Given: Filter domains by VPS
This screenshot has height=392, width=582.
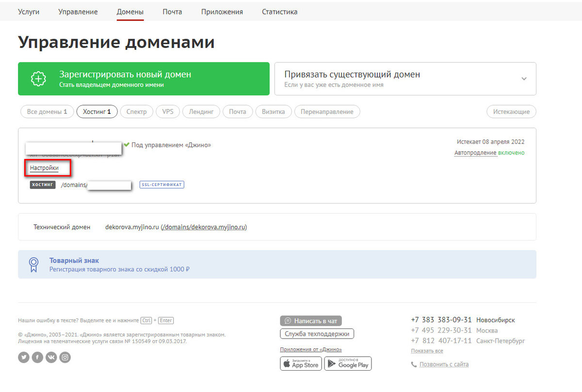Looking at the screenshot, I should tap(168, 111).
